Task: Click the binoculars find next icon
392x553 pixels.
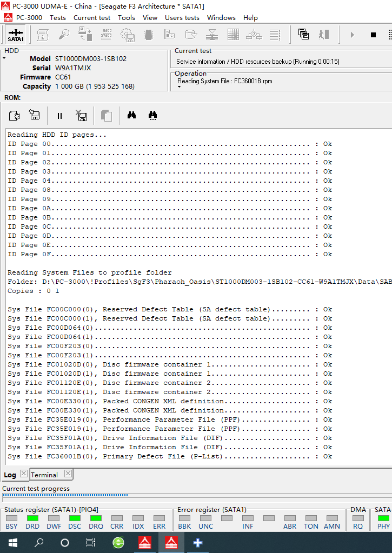Action: point(153,115)
